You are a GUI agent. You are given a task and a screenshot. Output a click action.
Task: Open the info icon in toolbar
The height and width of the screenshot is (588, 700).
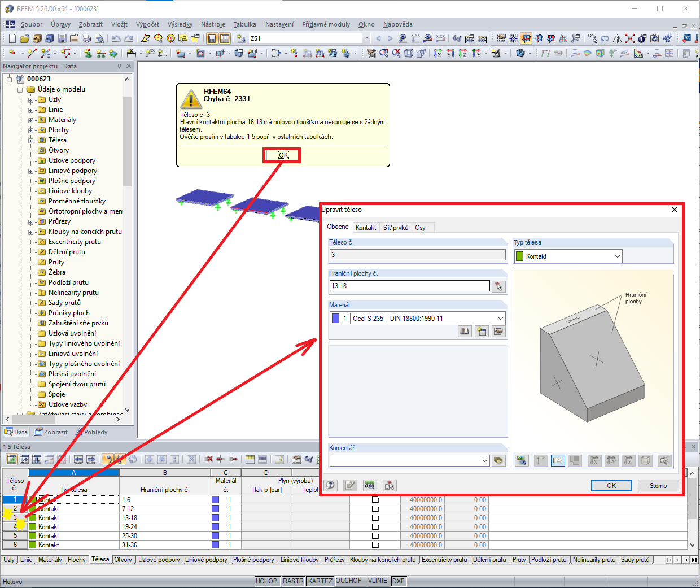click(x=642, y=38)
